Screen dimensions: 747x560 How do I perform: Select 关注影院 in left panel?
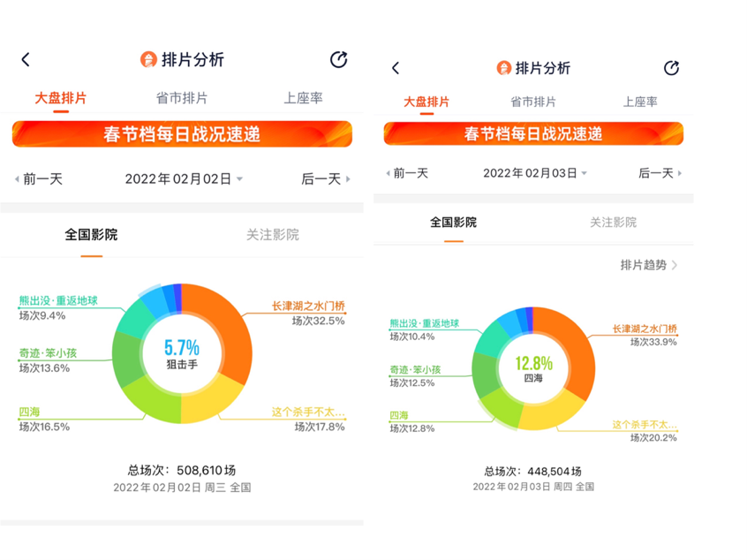(272, 235)
